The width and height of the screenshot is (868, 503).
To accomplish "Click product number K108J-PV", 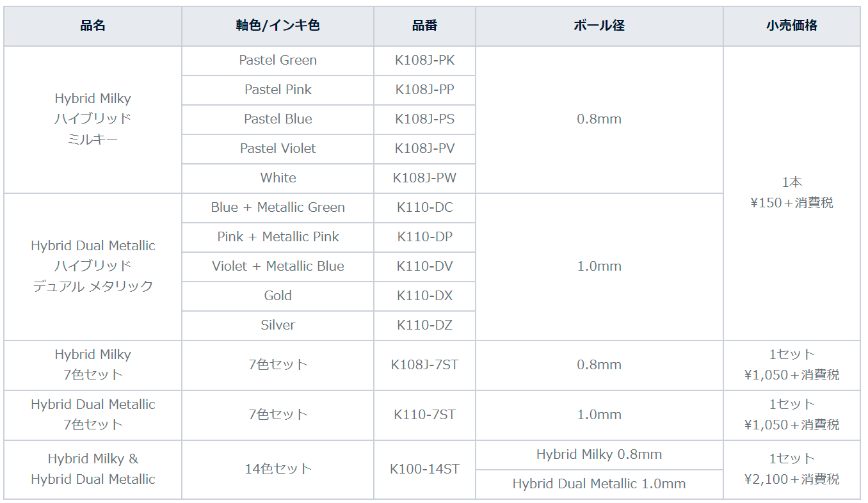I will tap(425, 149).
